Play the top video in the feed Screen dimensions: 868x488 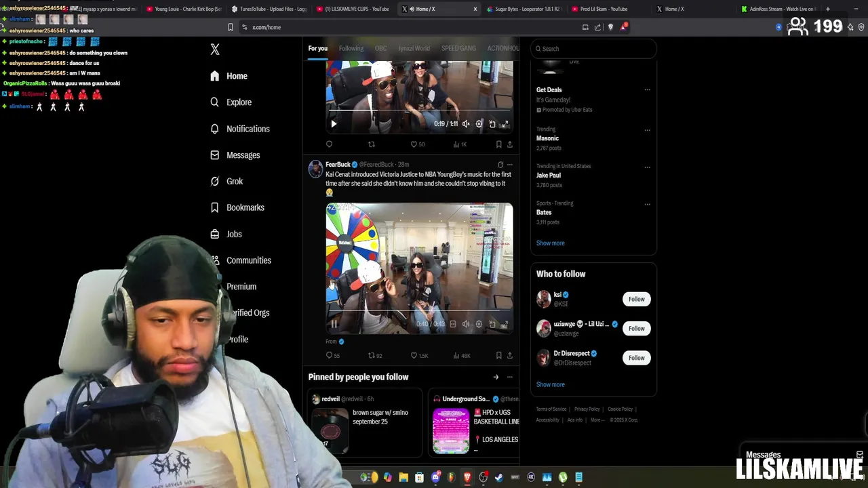click(x=334, y=124)
